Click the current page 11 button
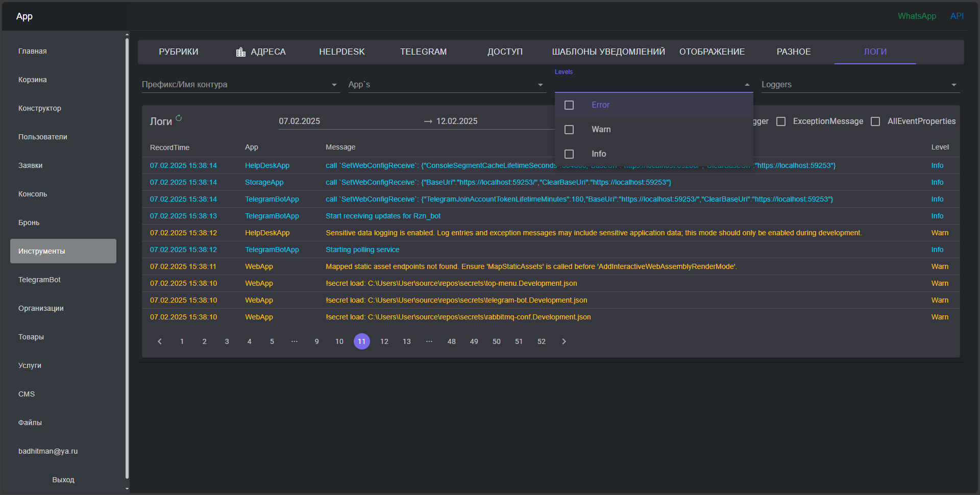The height and width of the screenshot is (495, 980). point(362,341)
